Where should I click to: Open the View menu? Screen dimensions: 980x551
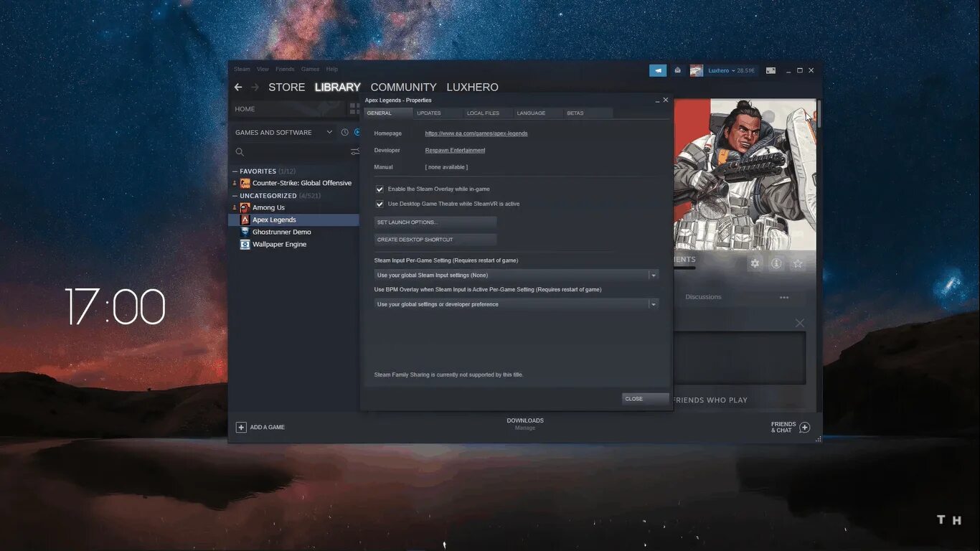(x=263, y=69)
